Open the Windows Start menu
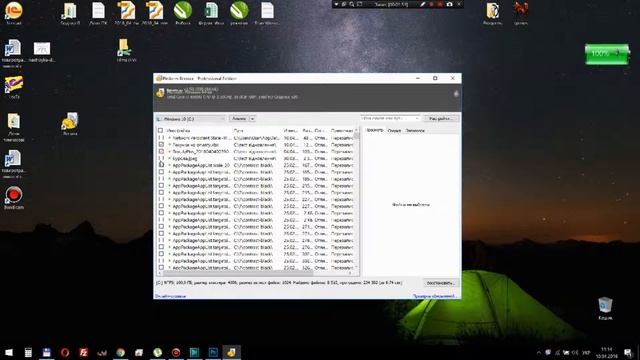The image size is (640, 360). point(9,352)
